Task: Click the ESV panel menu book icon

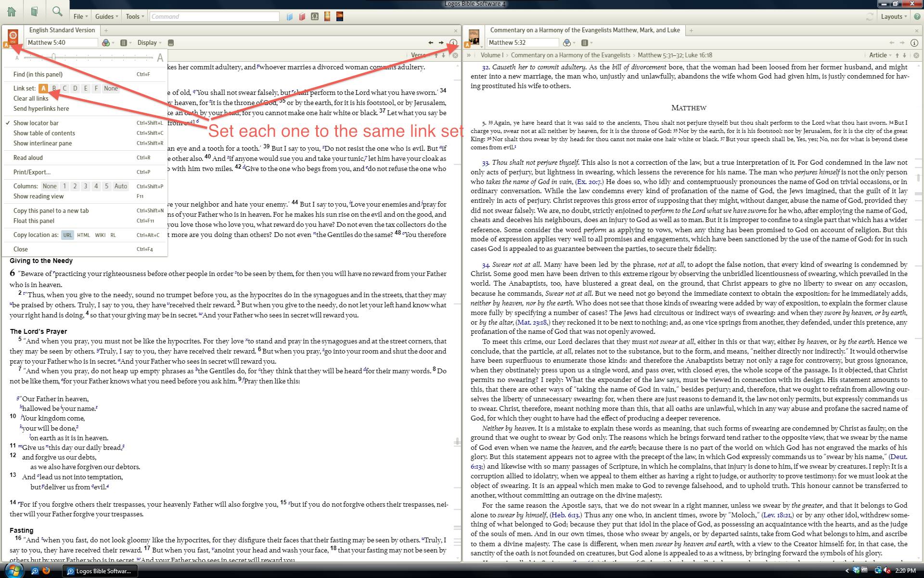Action: pos(13,36)
